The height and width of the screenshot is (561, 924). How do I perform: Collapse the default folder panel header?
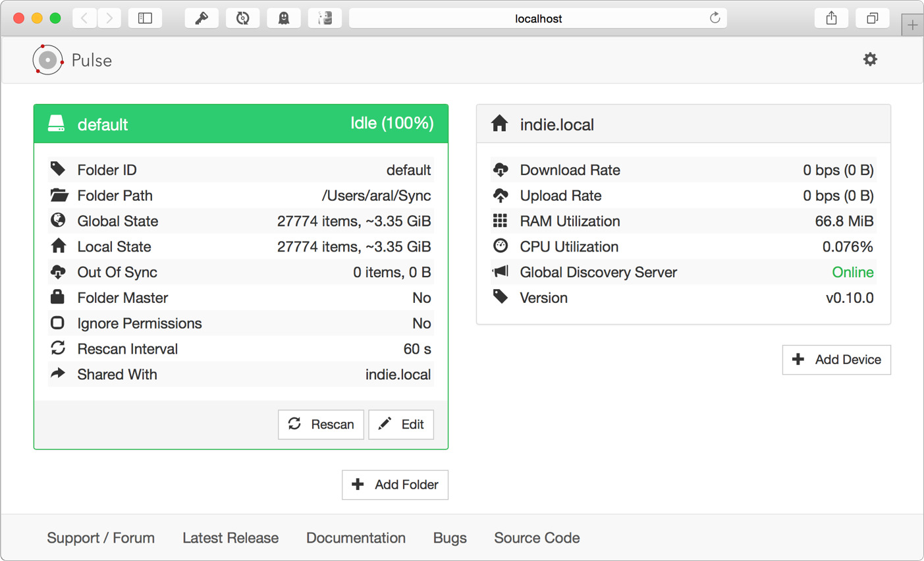tap(241, 124)
